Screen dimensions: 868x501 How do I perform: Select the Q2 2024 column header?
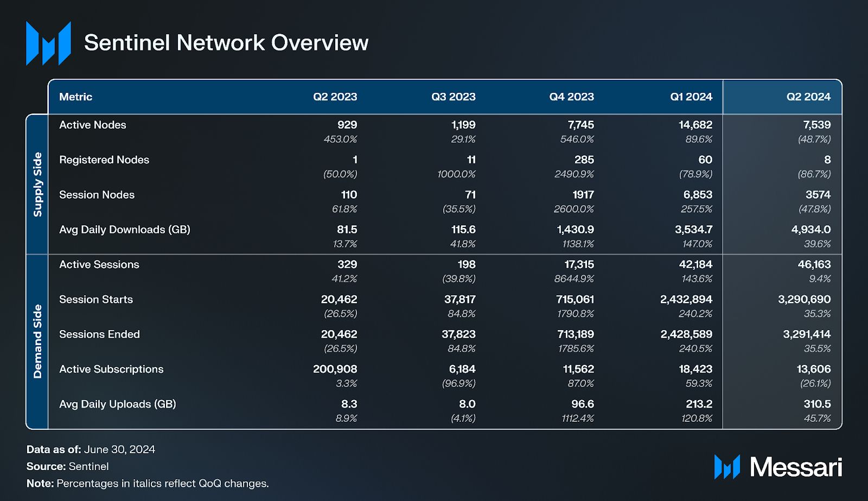pyautogui.click(x=809, y=97)
